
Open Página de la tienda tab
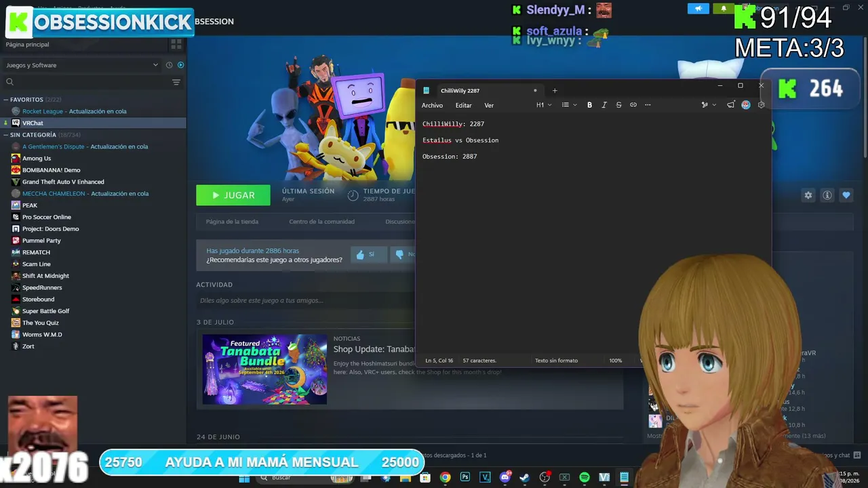coord(232,222)
